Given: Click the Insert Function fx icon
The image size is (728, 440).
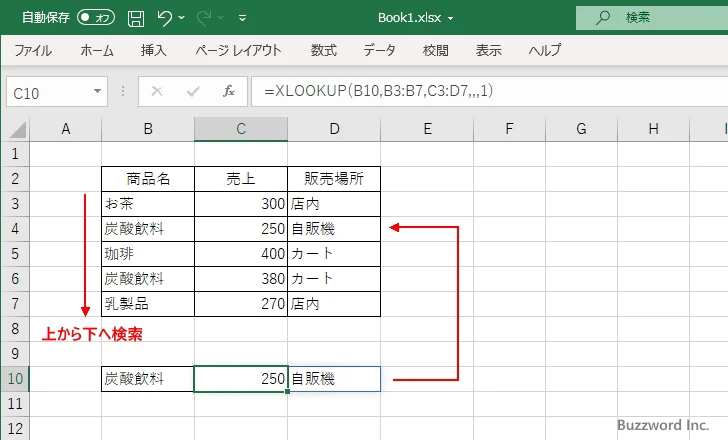Looking at the screenshot, I should [x=229, y=91].
